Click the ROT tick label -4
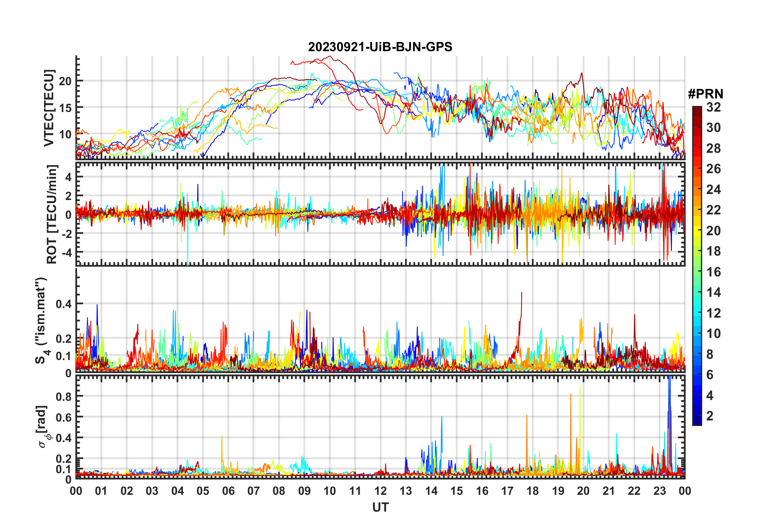The height and width of the screenshot is (532, 761). 66,253
